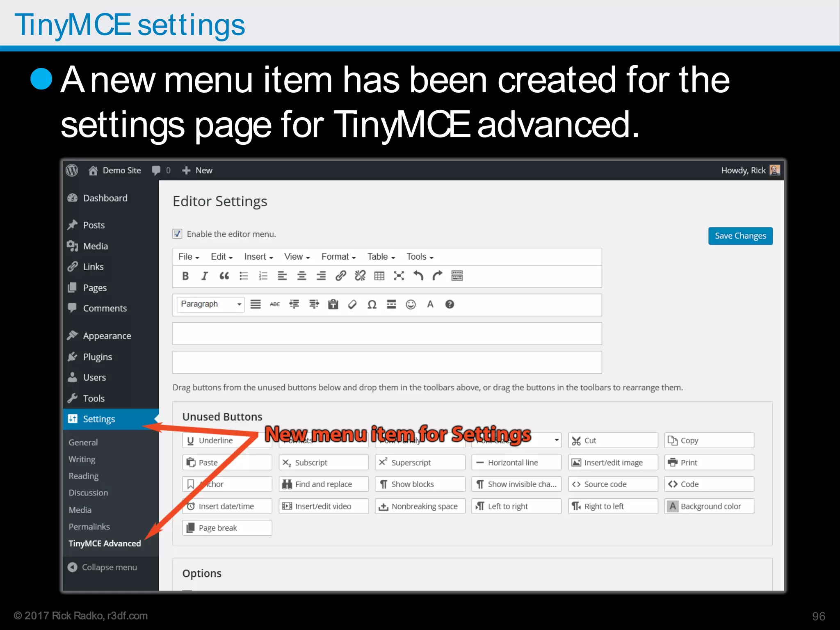The height and width of the screenshot is (630, 840).
Task: Click the WordPress logo icon
Action: [x=72, y=170]
